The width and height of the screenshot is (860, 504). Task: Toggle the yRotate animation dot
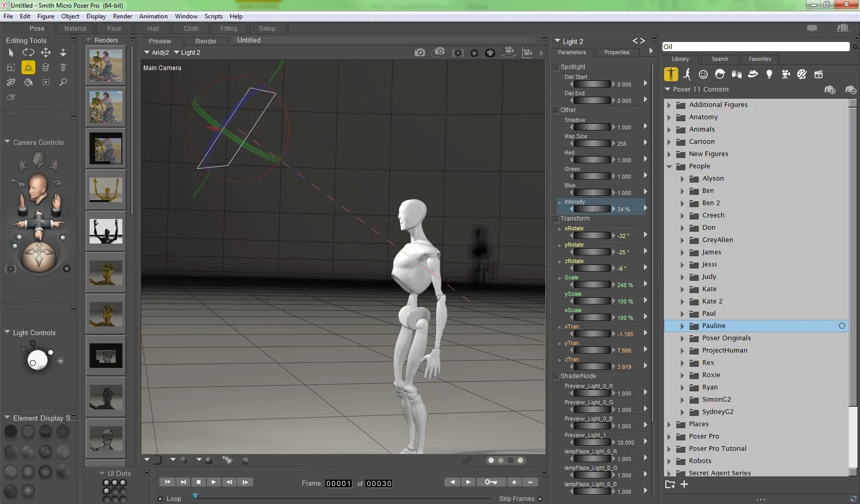560,245
